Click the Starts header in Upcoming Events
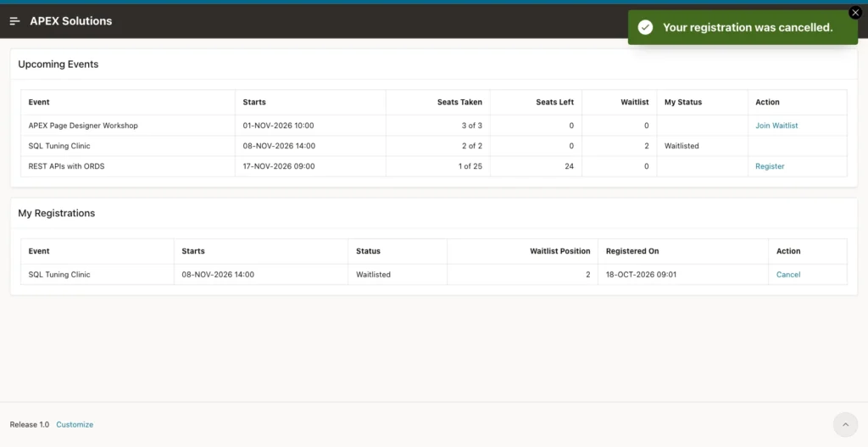Screen dimensions: 868x447 (x=254, y=103)
